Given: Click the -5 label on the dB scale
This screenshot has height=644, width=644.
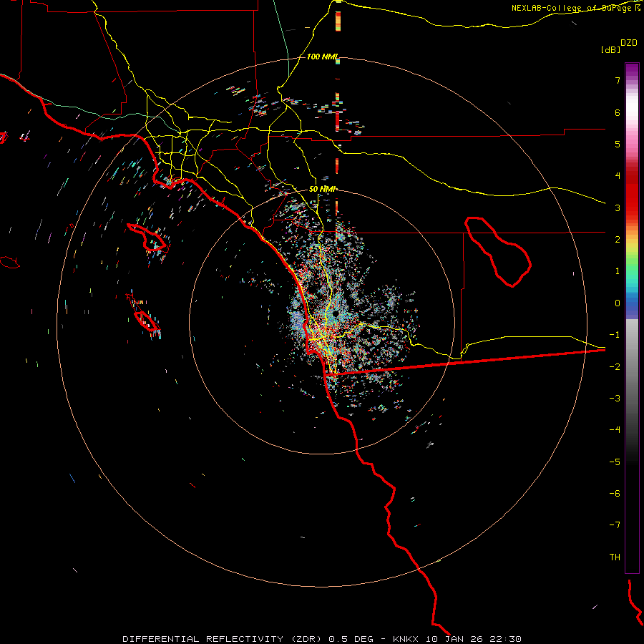Looking at the screenshot, I should pos(615,462).
